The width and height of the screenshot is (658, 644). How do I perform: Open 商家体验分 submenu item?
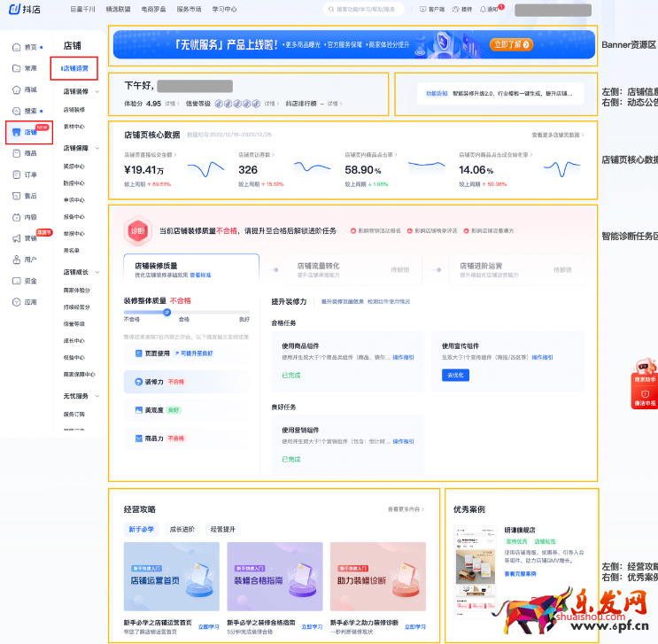coord(76,290)
